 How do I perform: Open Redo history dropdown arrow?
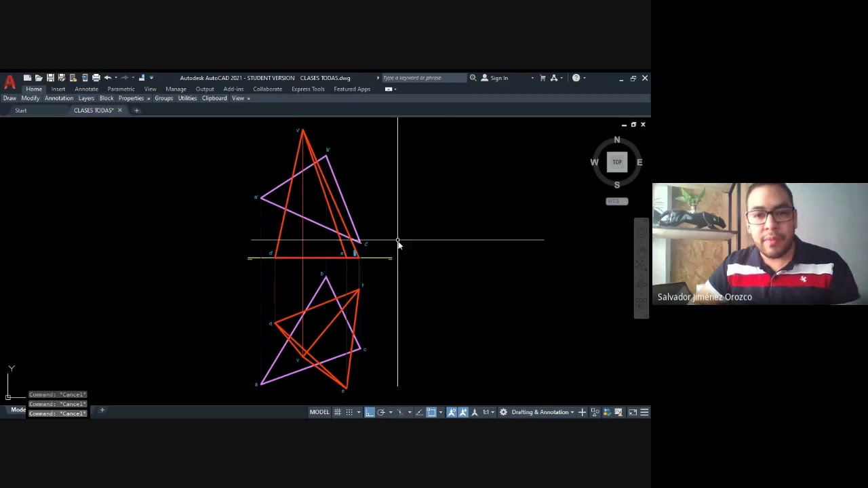(x=133, y=78)
